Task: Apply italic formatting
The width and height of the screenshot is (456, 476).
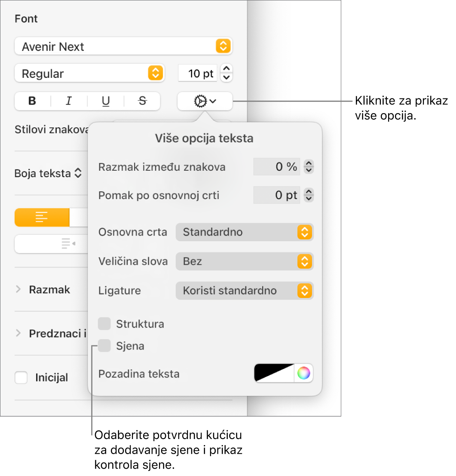Action: (x=69, y=101)
